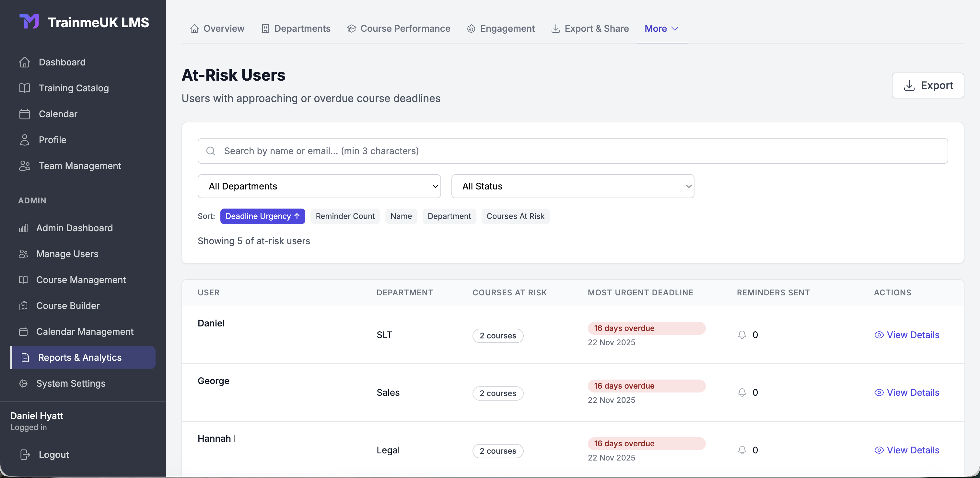The height and width of the screenshot is (478, 980).
Task: Select the Profile person icon
Action: 24,140
